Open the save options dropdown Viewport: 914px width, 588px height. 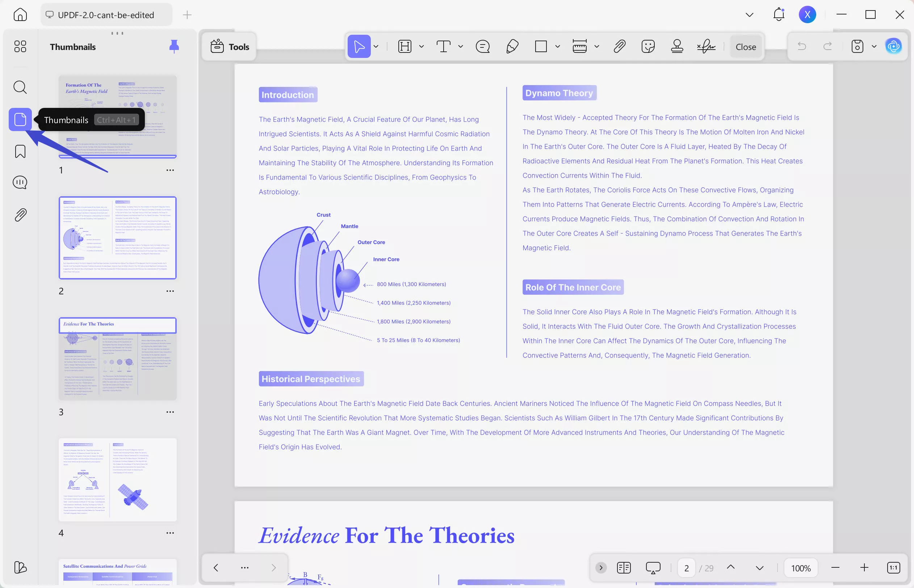pos(874,46)
